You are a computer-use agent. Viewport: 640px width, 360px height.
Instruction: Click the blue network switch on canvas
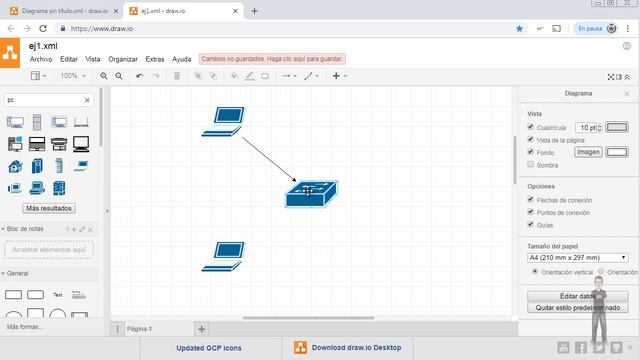pos(311,194)
